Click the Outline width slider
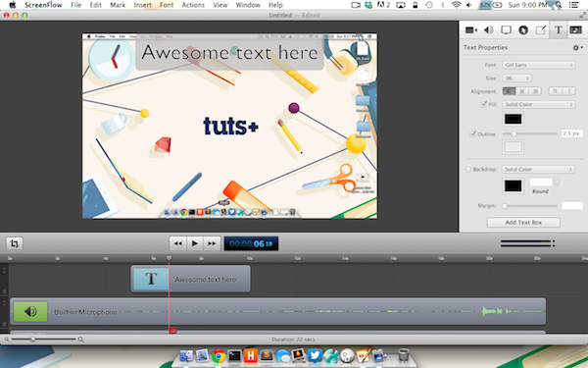This screenshot has height=368, width=588. (529, 133)
